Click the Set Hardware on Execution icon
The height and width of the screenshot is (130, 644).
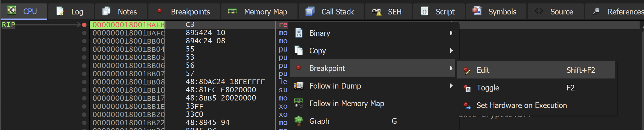click(467, 106)
